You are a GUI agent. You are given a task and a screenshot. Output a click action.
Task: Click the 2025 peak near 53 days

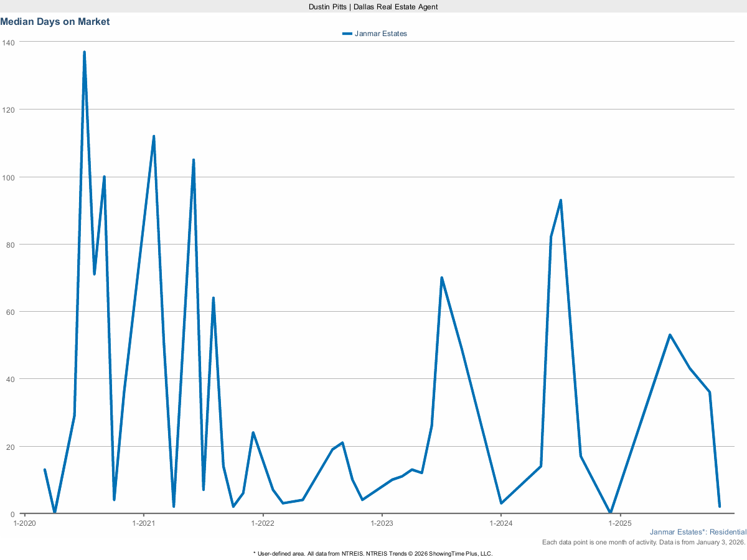click(669, 334)
